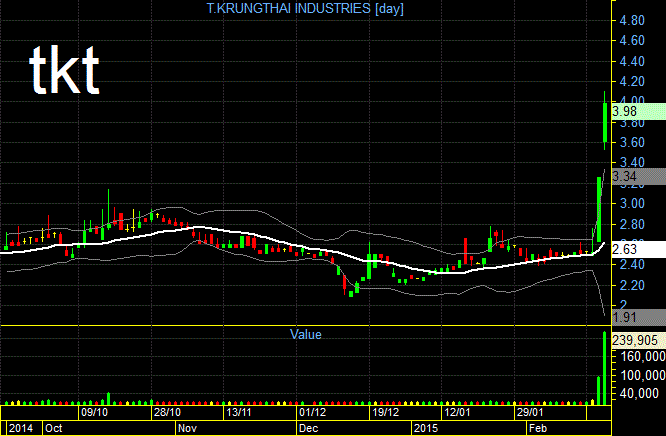Click the 4.60 price axis label
Image resolution: width=666 pixels, height=436 pixels.
(x=632, y=41)
